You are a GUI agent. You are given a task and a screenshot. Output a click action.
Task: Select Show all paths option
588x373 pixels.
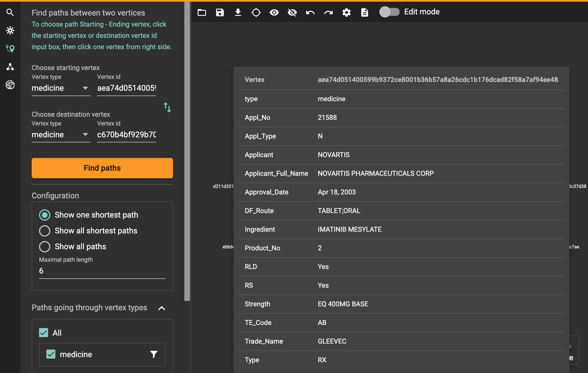45,246
